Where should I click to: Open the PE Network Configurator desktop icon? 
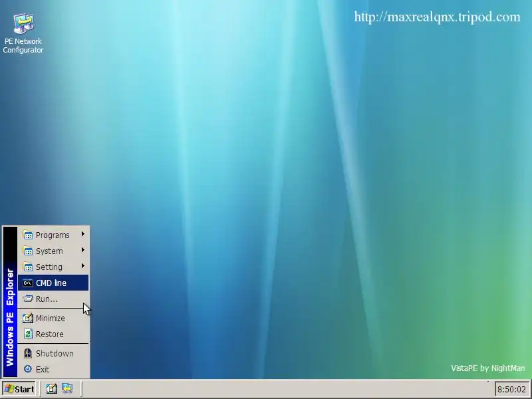coord(23,33)
